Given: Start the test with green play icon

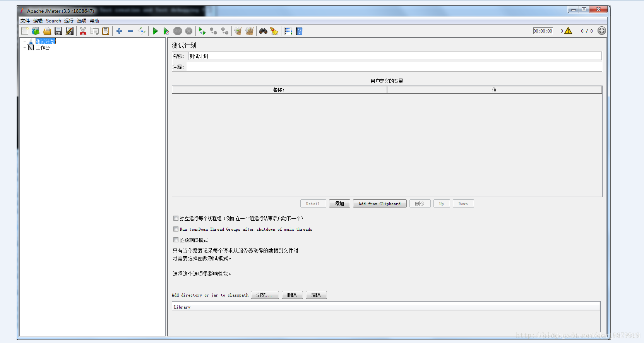Looking at the screenshot, I should coord(155,31).
